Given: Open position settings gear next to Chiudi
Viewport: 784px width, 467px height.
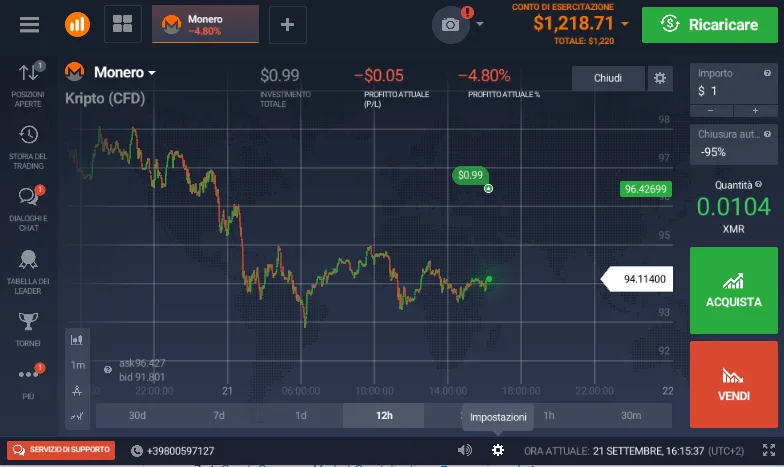Looking at the screenshot, I should pos(660,78).
